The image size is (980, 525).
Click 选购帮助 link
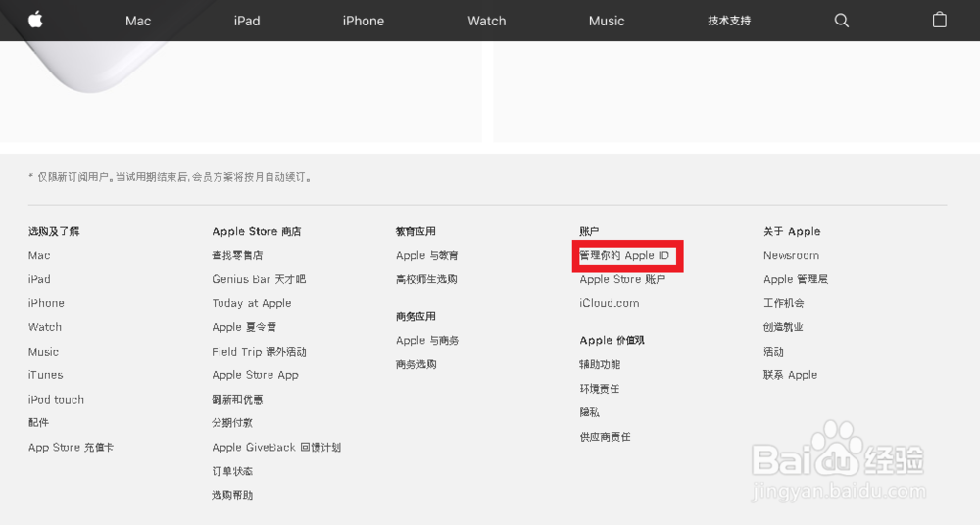[232, 496]
